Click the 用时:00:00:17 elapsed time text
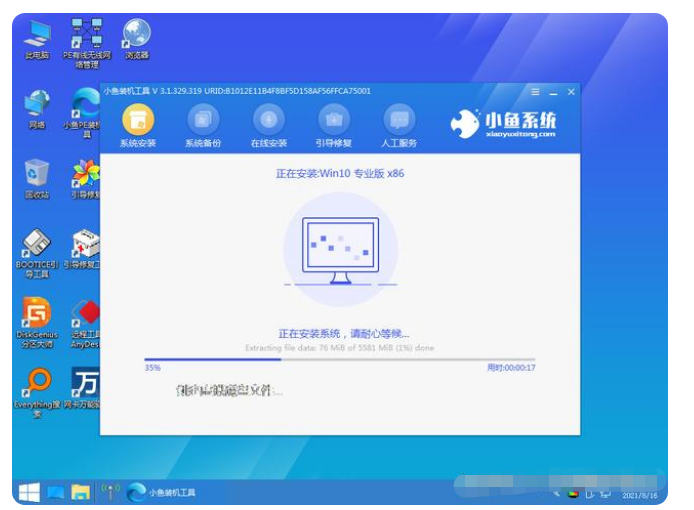Viewport: 694px width, 510px height. click(511, 367)
